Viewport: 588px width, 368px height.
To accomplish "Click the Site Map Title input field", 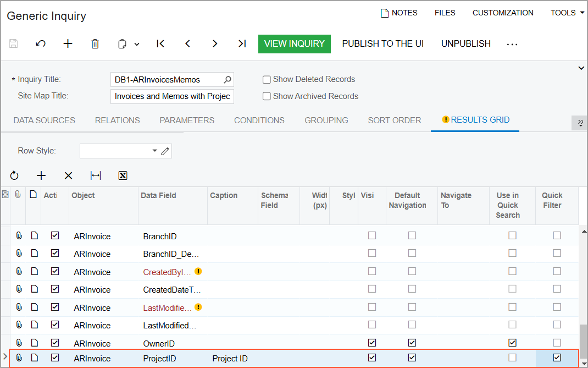I will coord(172,96).
